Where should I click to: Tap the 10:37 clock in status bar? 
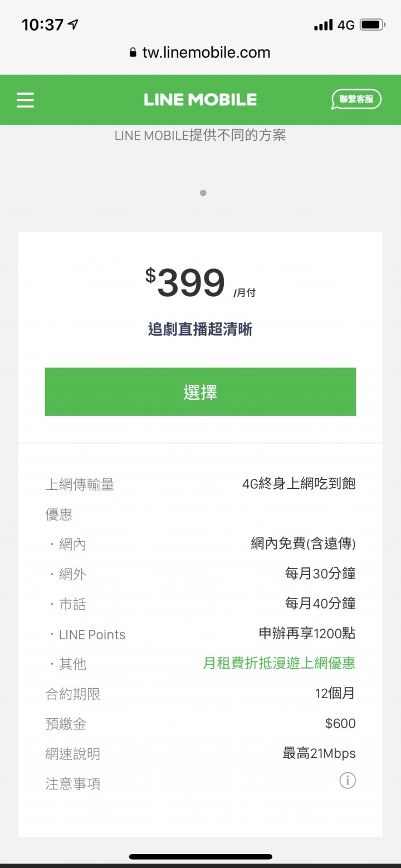pos(43,24)
